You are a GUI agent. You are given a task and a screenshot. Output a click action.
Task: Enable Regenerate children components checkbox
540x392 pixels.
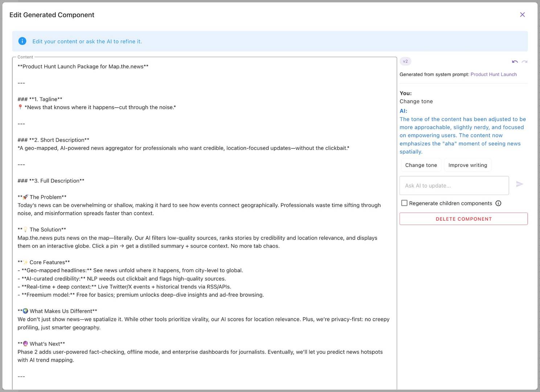click(404, 203)
